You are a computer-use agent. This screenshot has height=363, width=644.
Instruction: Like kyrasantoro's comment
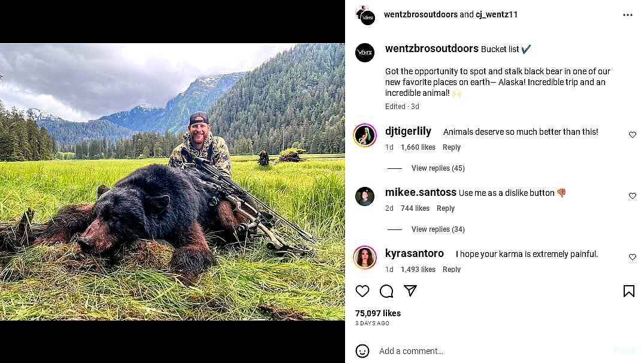point(632,257)
